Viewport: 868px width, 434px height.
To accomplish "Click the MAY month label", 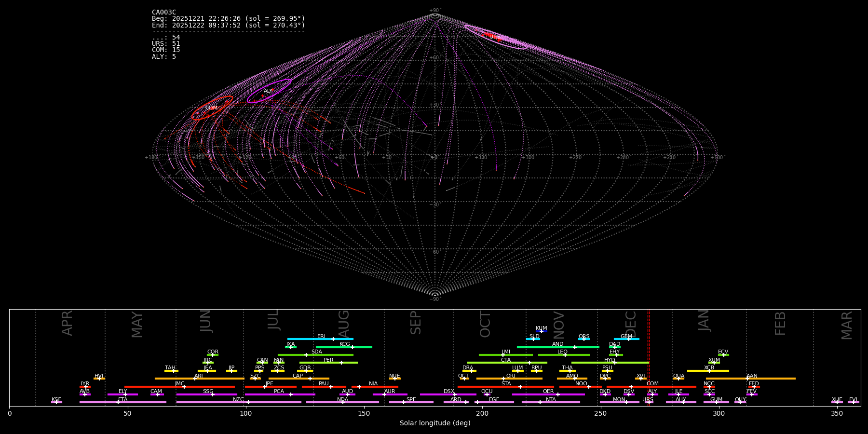I will (x=137, y=325).
